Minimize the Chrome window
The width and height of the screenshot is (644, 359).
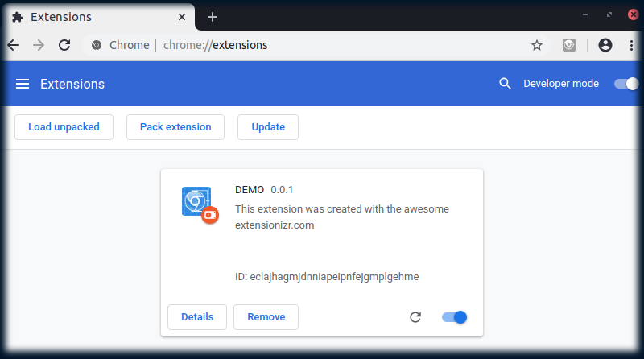pos(585,14)
